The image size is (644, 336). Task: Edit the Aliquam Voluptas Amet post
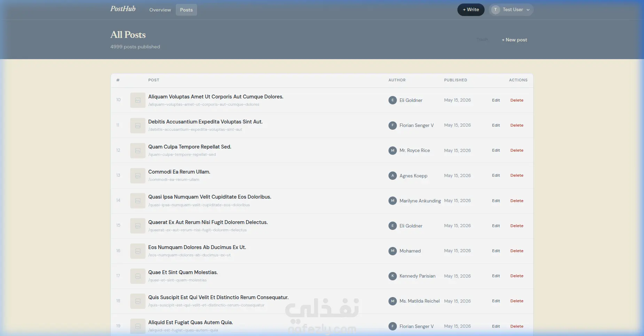coord(496,100)
